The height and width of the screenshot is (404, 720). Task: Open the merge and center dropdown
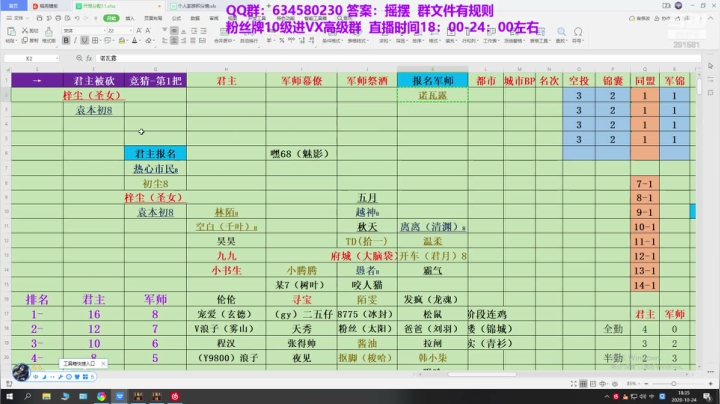(223, 40)
